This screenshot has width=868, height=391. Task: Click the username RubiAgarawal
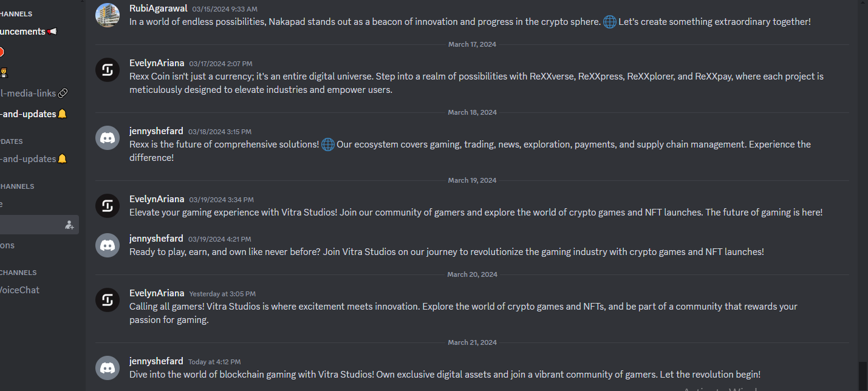click(159, 8)
